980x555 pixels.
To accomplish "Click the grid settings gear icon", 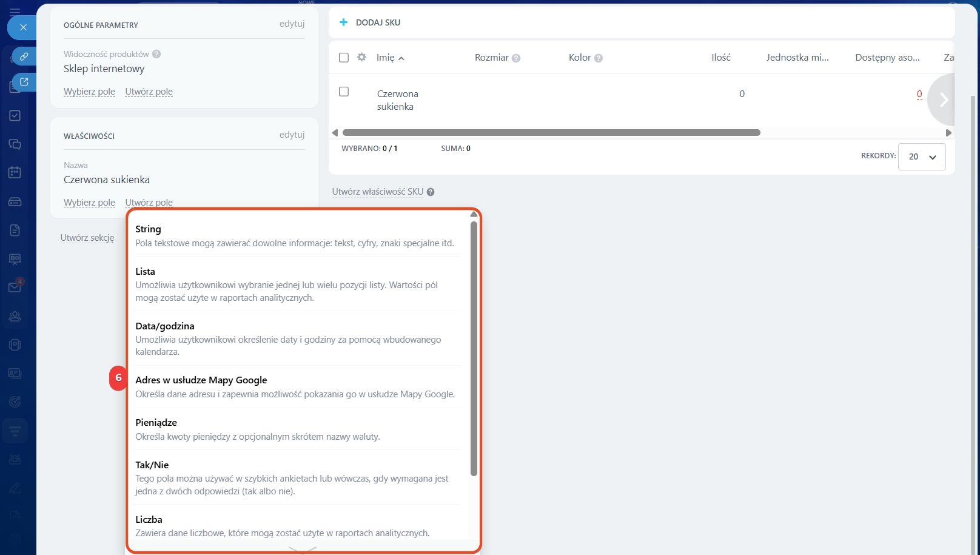I will point(362,57).
